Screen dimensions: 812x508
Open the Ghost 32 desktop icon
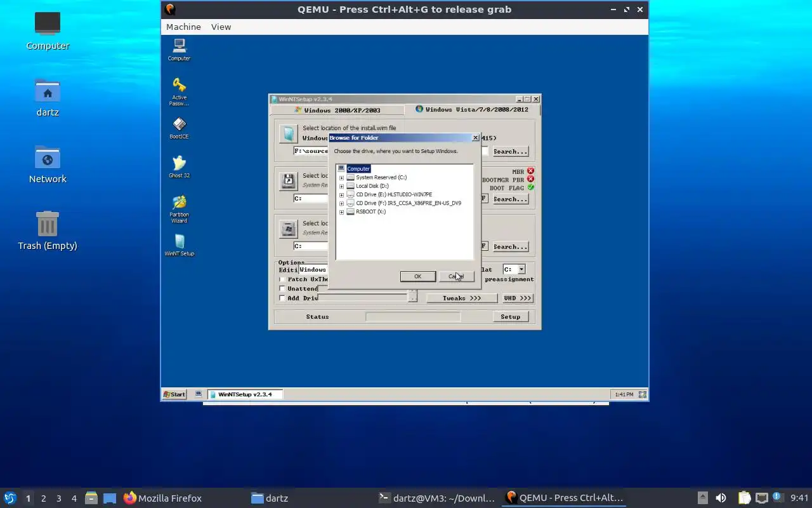pos(179,166)
